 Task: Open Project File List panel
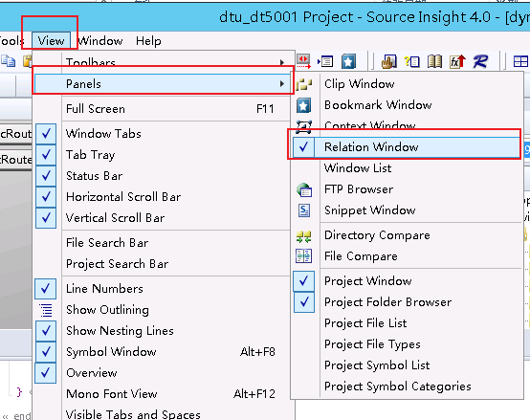pyautogui.click(x=408, y=323)
